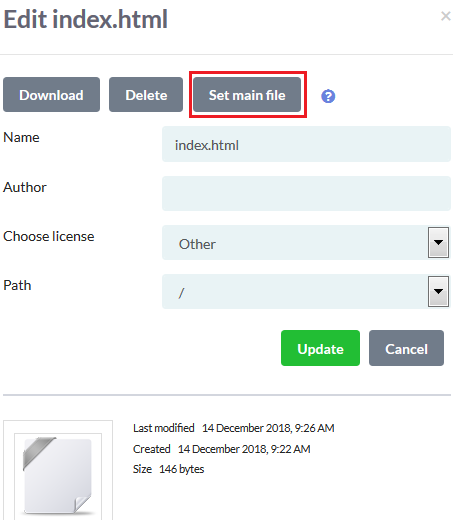Click the Path field label

(x=17, y=285)
